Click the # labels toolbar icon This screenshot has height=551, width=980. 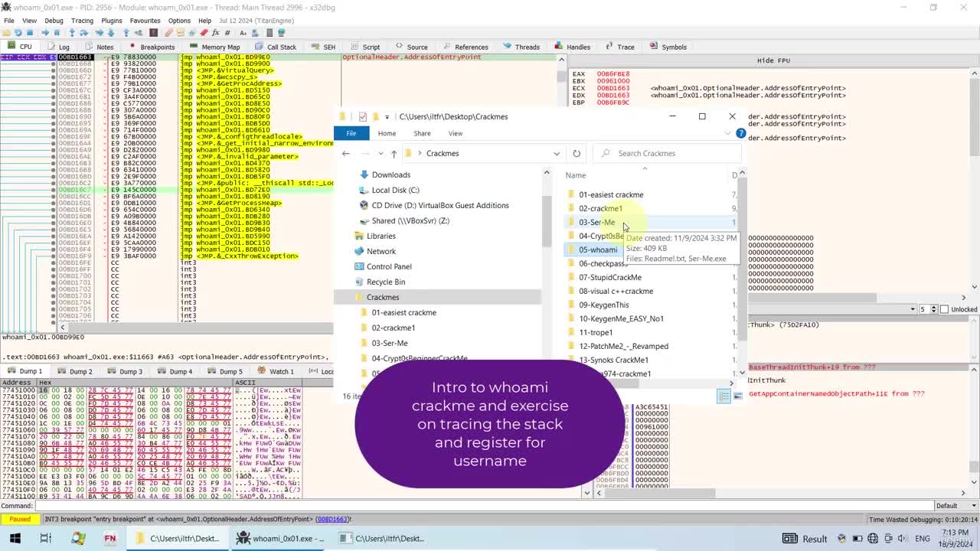coord(227,33)
